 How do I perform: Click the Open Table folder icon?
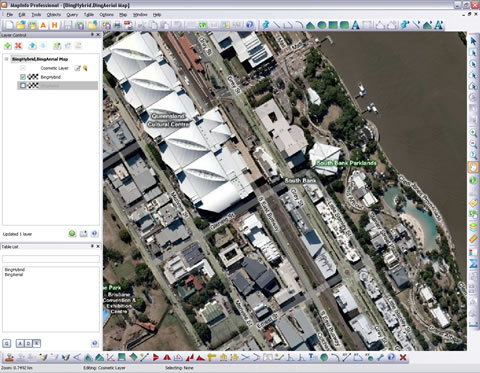(21, 25)
